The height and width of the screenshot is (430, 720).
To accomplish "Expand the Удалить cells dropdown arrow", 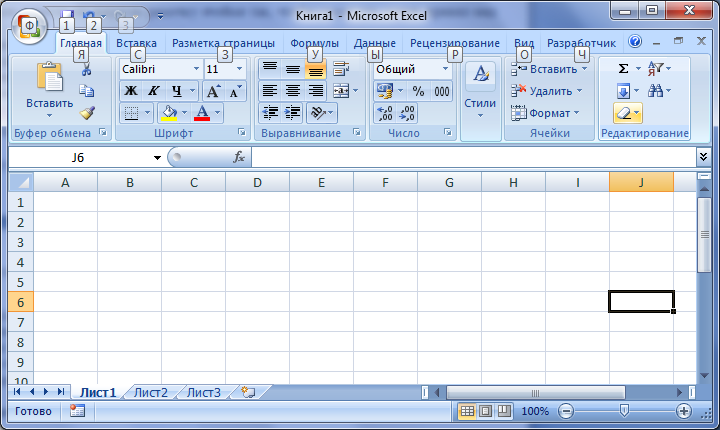I will (x=579, y=91).
